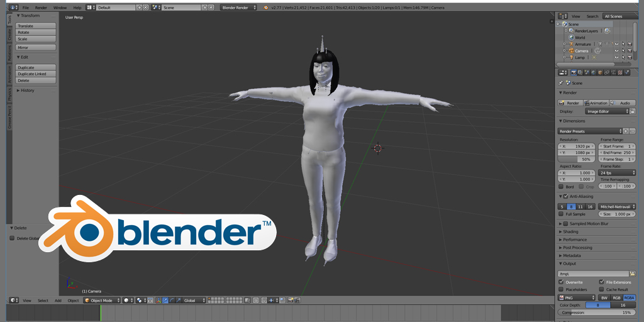The width and height of the screenshot is (644, 322).
Task: Open the Render Presets dropdown
Action: [x=590, y=131]
